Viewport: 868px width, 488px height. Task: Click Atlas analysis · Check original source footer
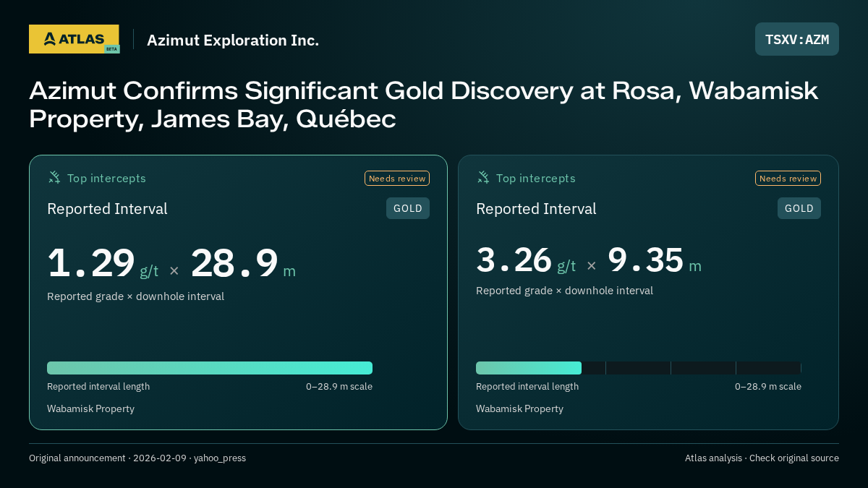pyautogui.click(x=762, y=458)
